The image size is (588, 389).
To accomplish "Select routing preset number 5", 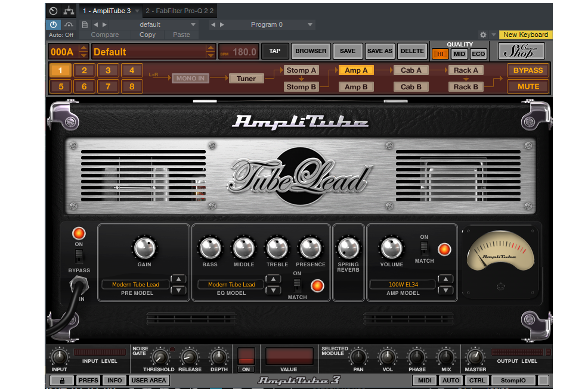I will (x=60, y=86).
